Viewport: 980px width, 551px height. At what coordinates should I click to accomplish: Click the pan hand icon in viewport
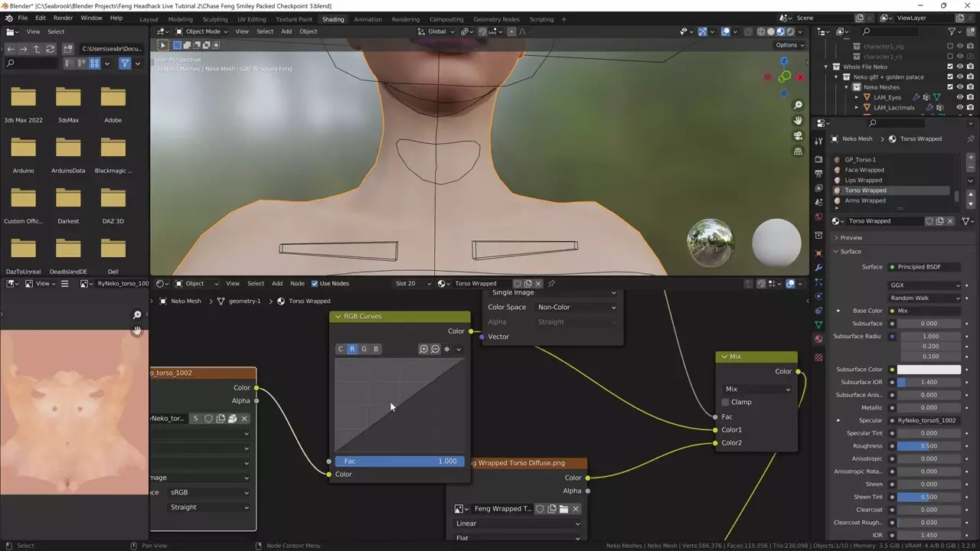(x=798, y=120)
